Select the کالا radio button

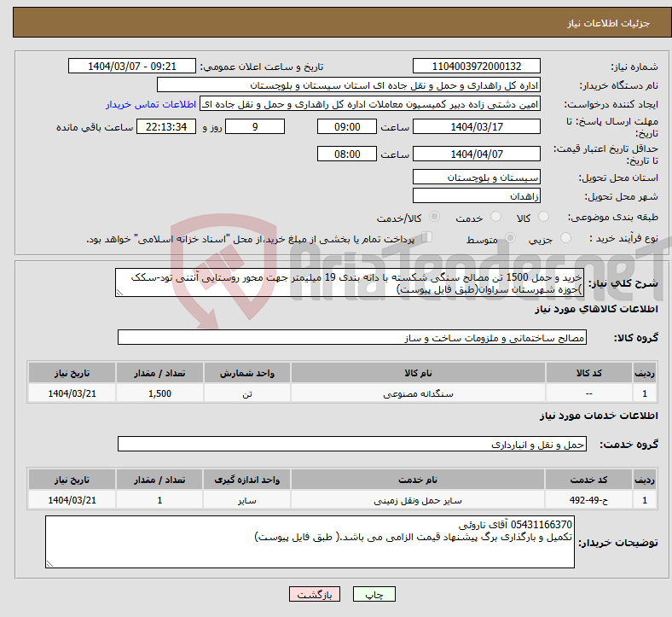[543, 217]
